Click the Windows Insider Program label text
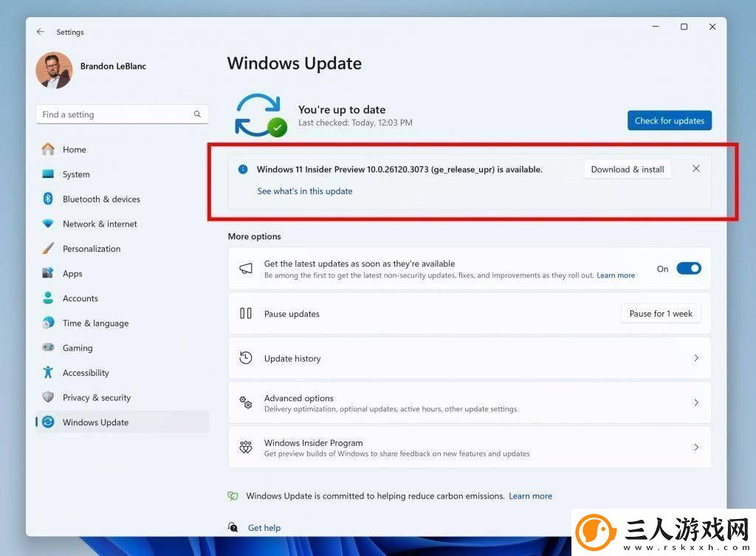Screen dimensions: 756x556 [x=313, y=443]
